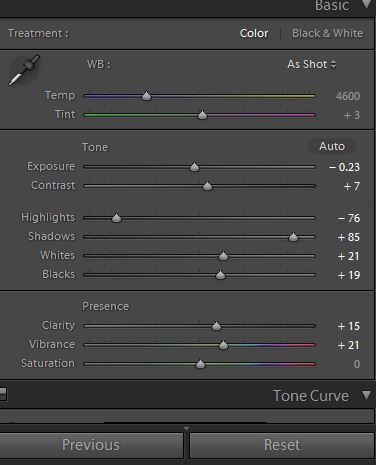Click the Vibrance slider handle

[x=223, y=345]
